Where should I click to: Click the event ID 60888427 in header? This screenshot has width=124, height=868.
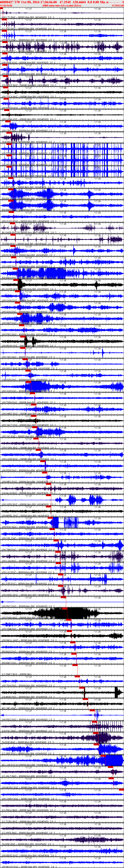(7, 2)
